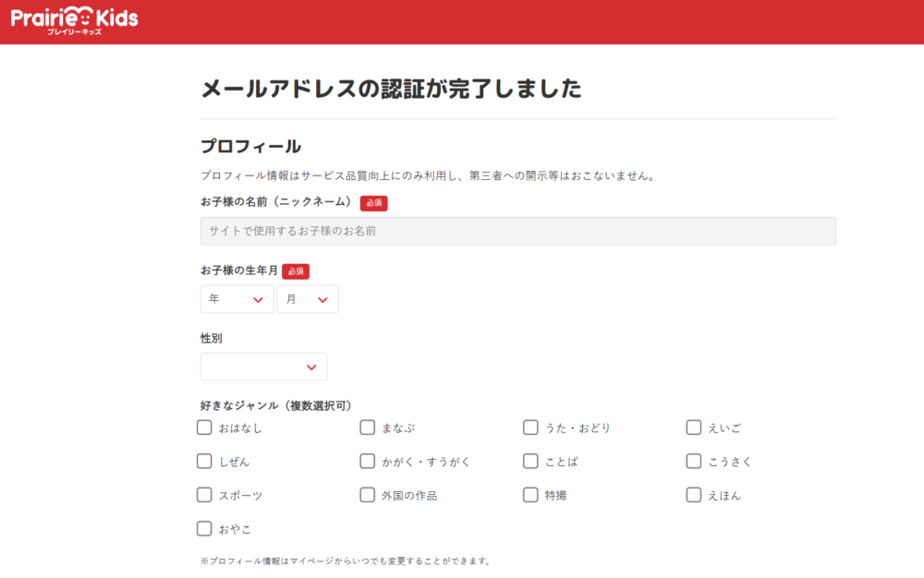This screenshot has width=924, height=578.
Task: Click the child's nickname input field
Action: (x=517, y=231)
